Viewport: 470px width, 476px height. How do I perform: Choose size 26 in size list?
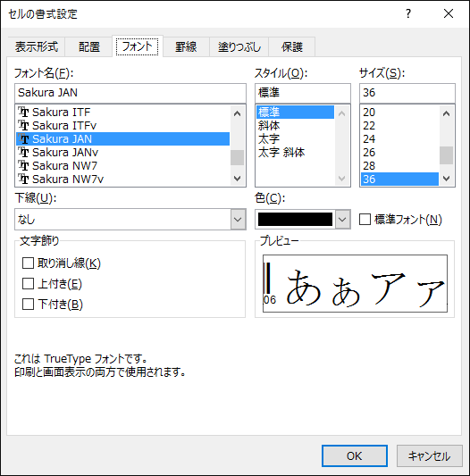[399, 152]
